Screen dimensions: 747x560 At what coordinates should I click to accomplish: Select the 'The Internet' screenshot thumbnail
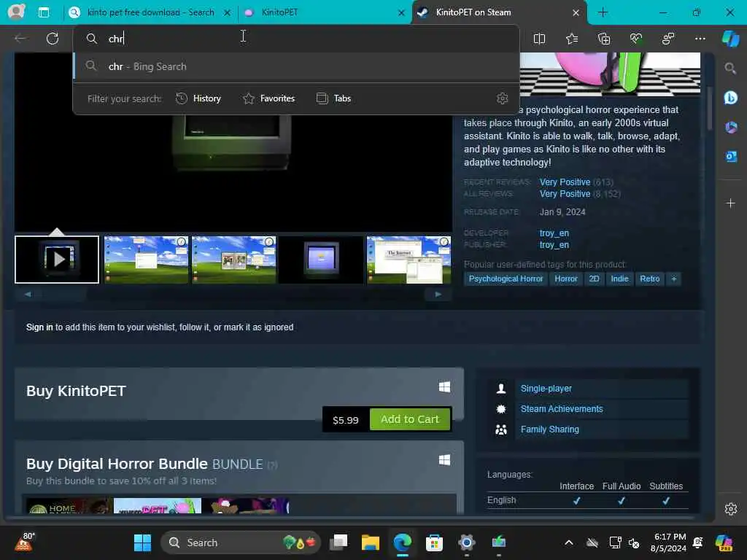(x=409, y=260)
